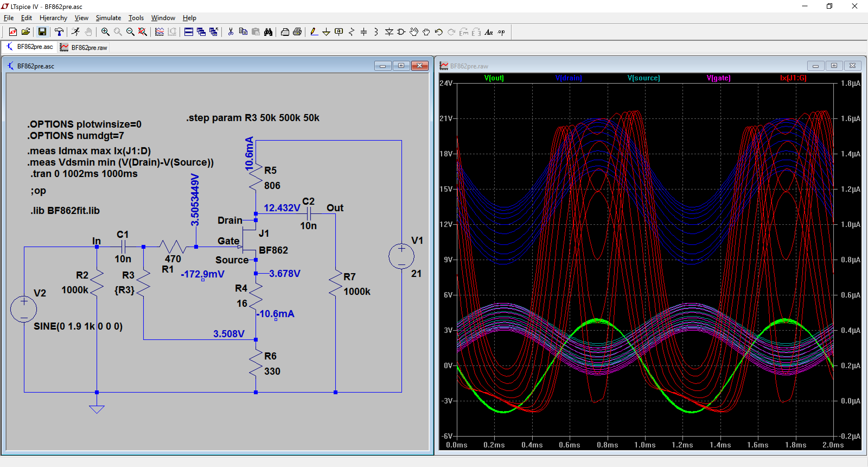The height and width of the screenshot is (467, 868).
Task: Click the .meas Idmax directive text
Action: coord(89,151)
